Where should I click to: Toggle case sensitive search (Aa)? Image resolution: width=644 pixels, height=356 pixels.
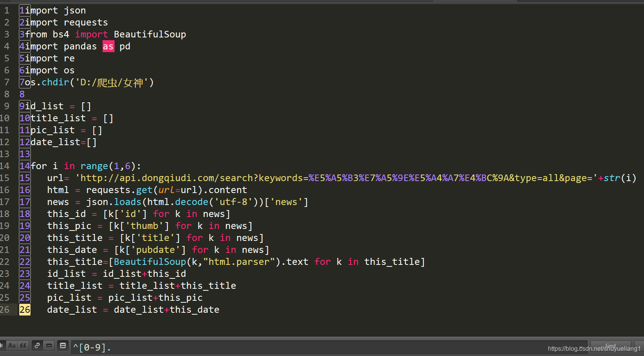[x=12, y=346]
